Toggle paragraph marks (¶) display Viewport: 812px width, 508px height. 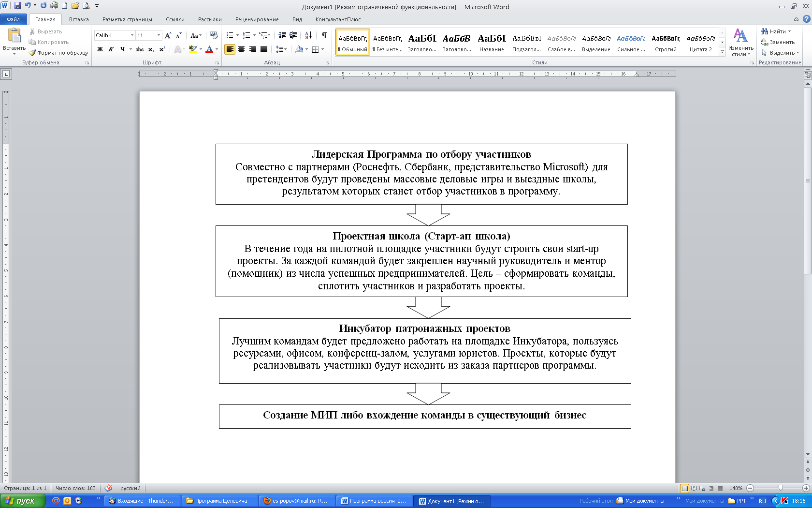[324, 35]
